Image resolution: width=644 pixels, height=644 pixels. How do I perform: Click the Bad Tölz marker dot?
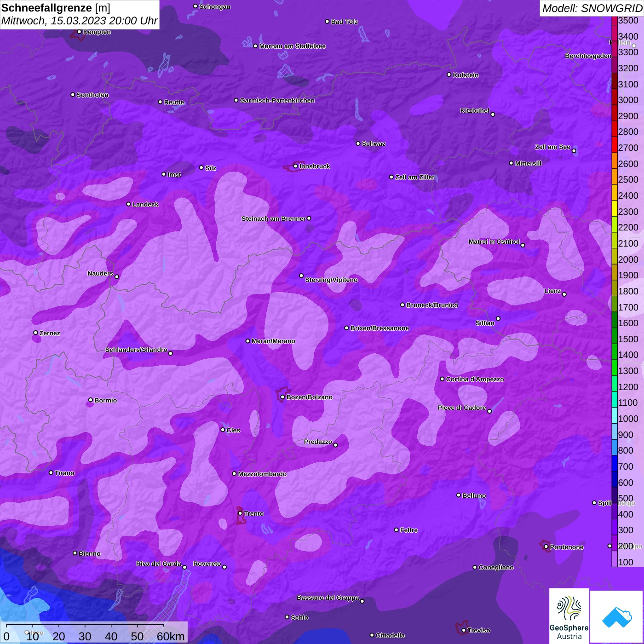(x=327, y=22)
